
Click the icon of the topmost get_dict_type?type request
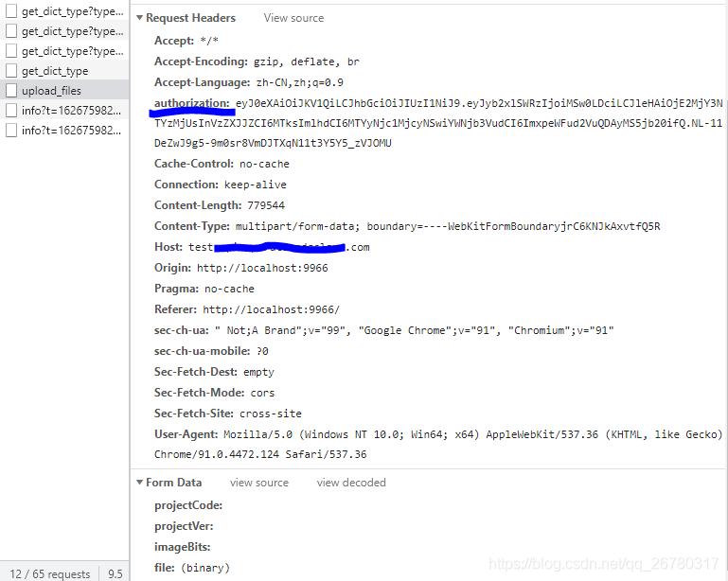pyautogui.click(x=11, y=11)
